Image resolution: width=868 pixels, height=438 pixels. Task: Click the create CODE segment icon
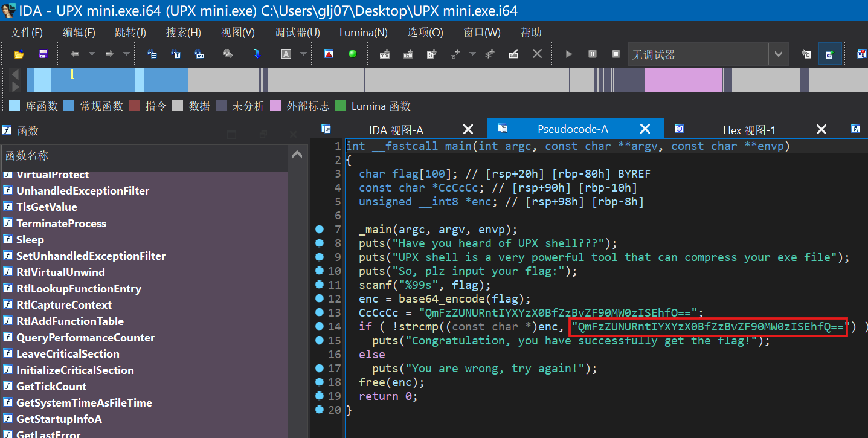[x=384, y=54]
